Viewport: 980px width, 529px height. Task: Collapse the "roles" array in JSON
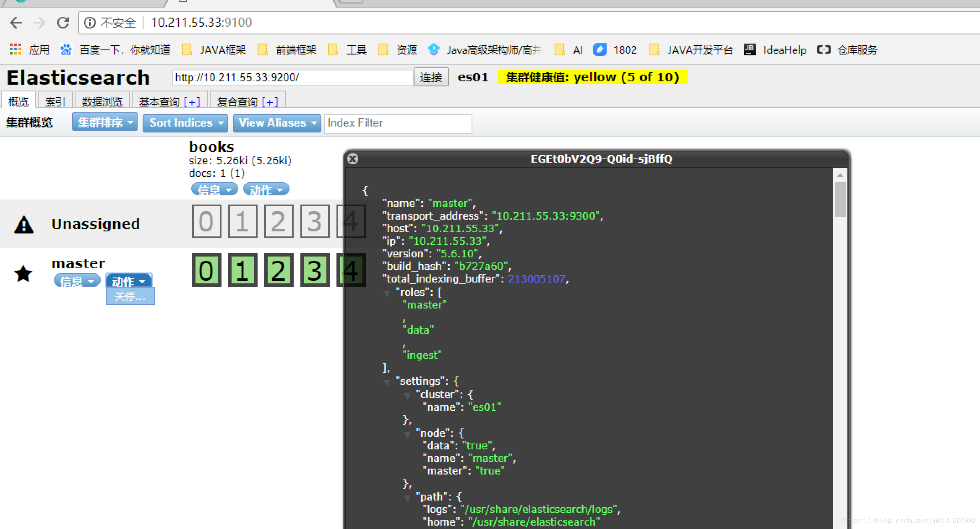pyautogui.click(x=387, y=293)
